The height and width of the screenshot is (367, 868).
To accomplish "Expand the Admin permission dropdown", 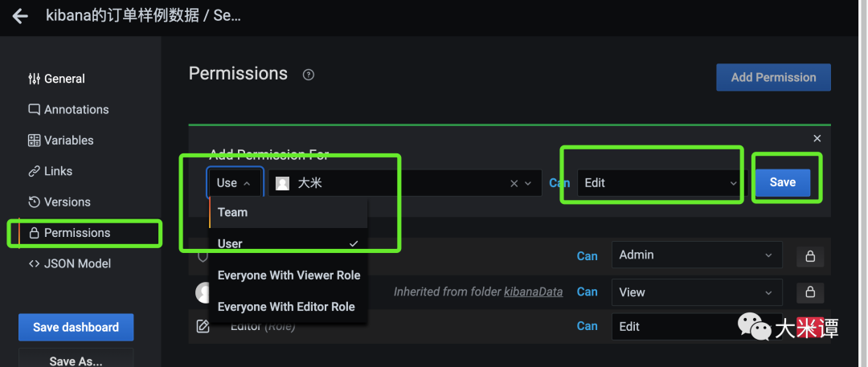I will click(696, 255).
